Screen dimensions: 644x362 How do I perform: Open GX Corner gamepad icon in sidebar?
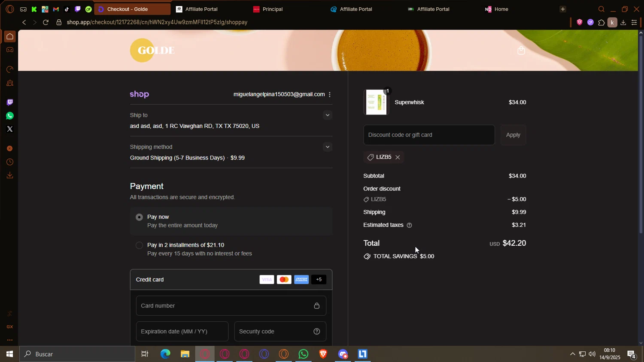pos(9,50)
